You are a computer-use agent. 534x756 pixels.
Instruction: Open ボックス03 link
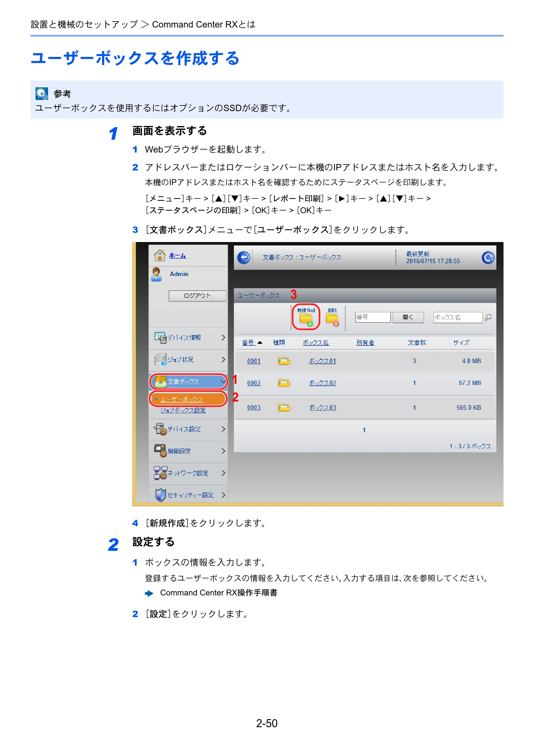[323, 408]
